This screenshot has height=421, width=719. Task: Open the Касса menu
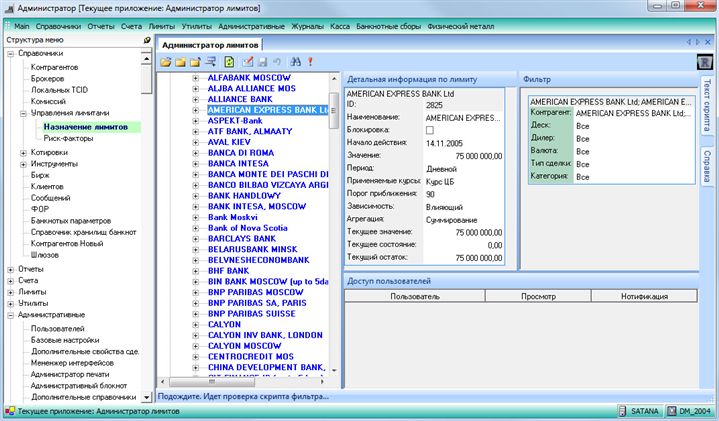(340, 27)
